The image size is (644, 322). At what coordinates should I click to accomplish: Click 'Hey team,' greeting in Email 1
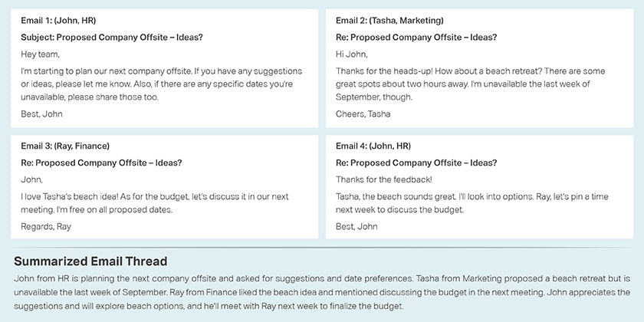pos(40,54)
